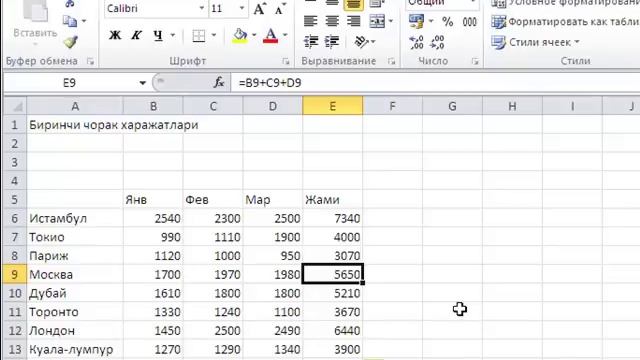Click the red font color A icon

pos(271,36)
